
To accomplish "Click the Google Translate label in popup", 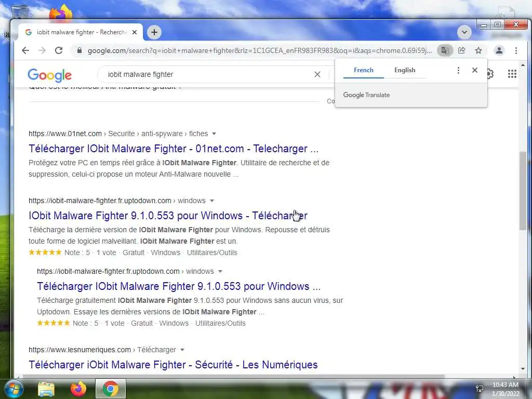I will pyautogui.click(x=366, y=95).
